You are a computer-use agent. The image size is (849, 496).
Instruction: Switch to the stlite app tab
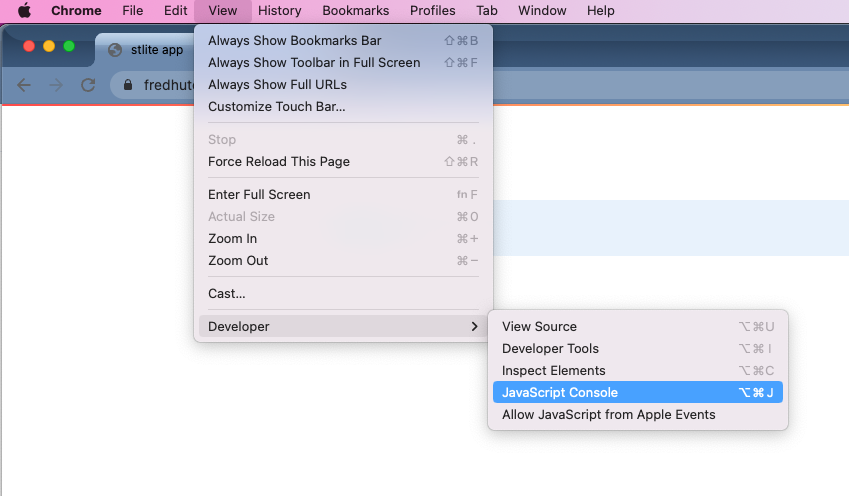pyautogui.click(x=156, y=50)
